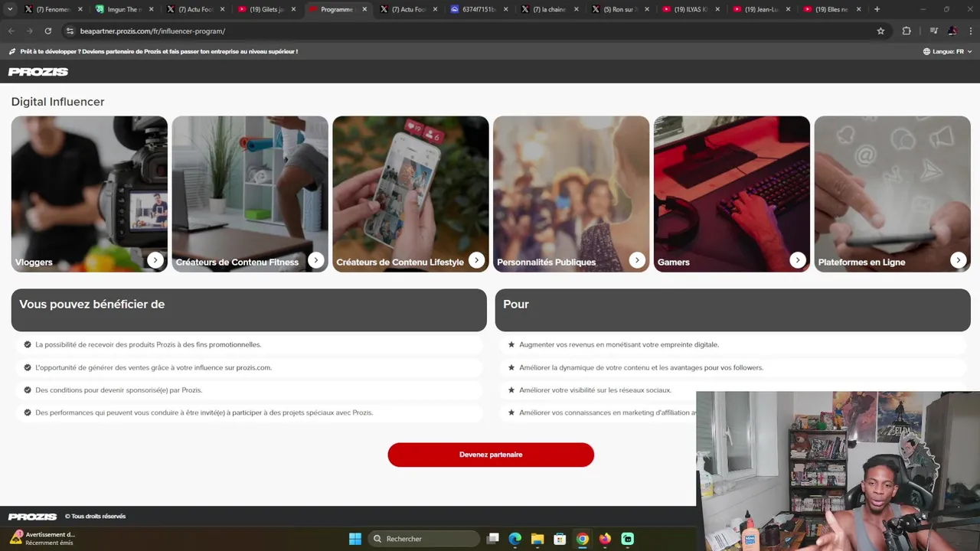Click the text about devenir sponsorisé(e) par Prozis
This screenshot has height=551, width=980.
point(119,390)
